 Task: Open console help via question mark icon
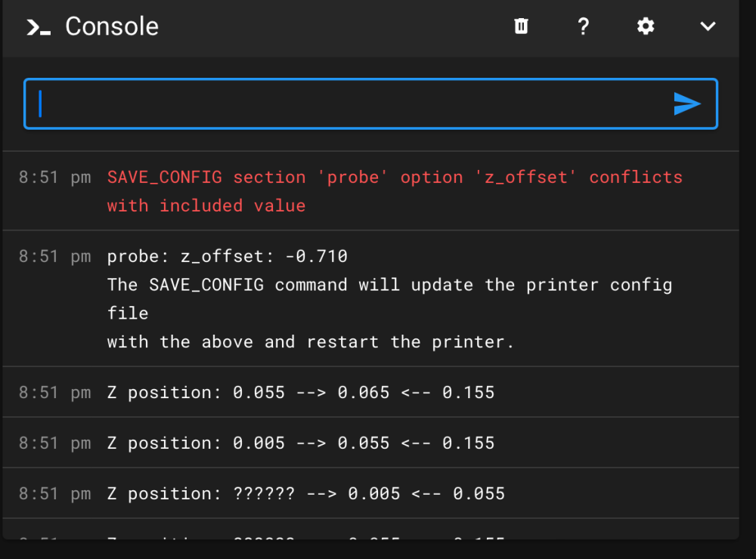(x=583, y=26)
